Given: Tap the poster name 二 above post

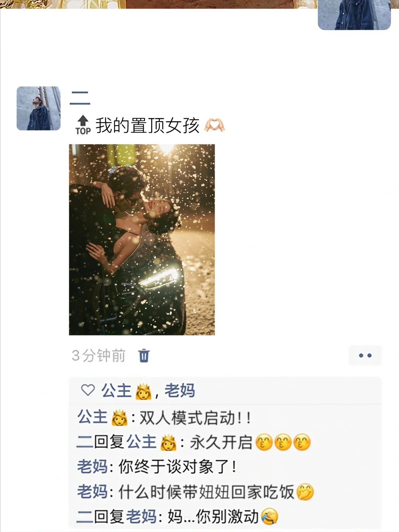Looking at the screenshot, I should [80, 98].
